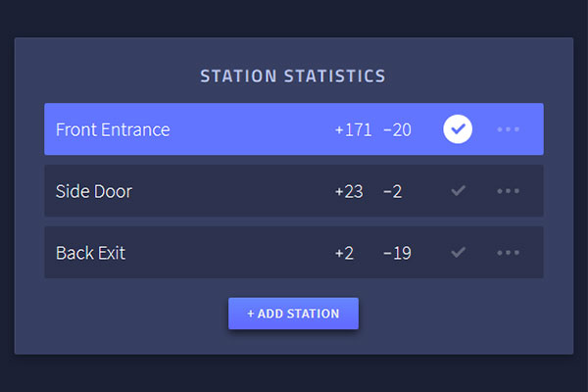Click the −20 exits count
This screenshot has width=588, height=392.
[x=397, y=129]
